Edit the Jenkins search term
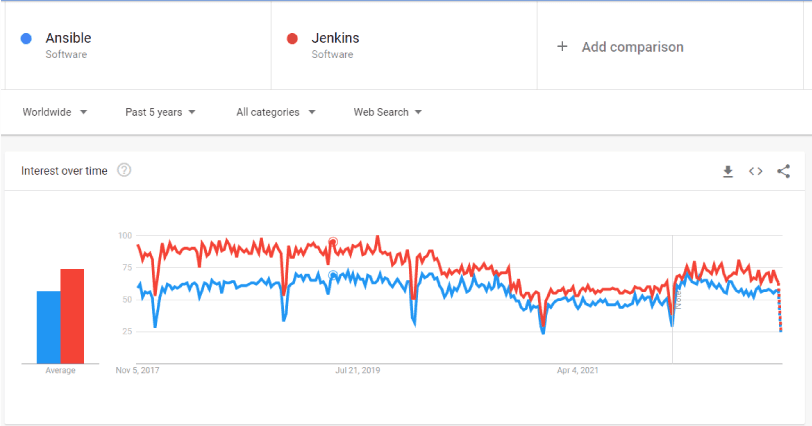The height and width of the screenshot is (426, 812). [335, 39]
